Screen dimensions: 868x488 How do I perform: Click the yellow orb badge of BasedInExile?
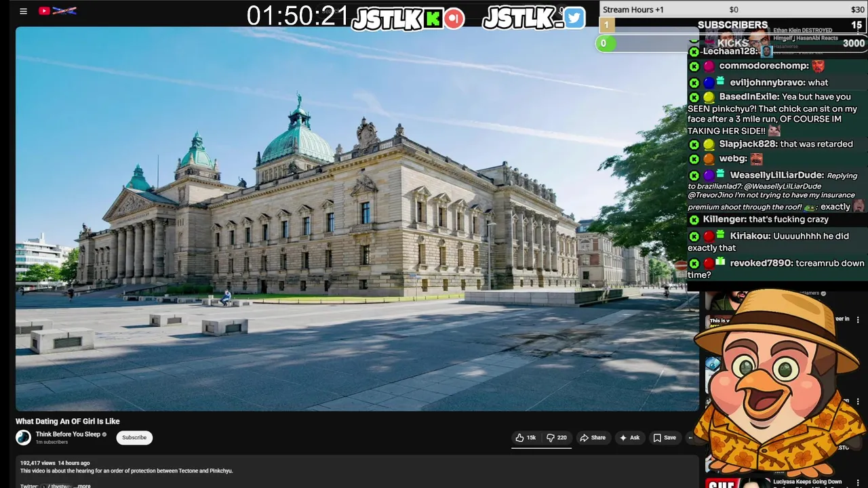[709, 97]
